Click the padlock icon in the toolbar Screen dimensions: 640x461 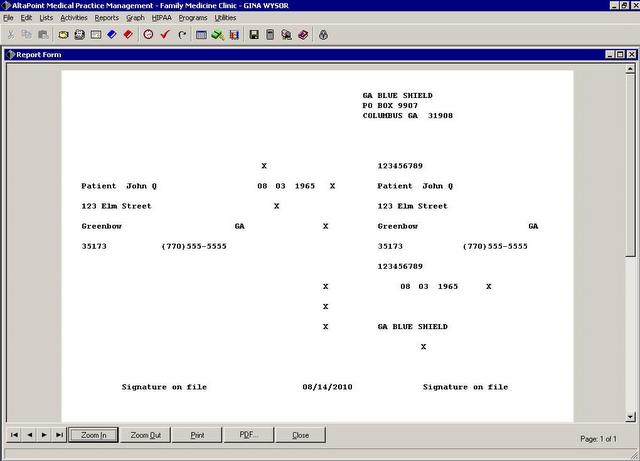(323, 34)
